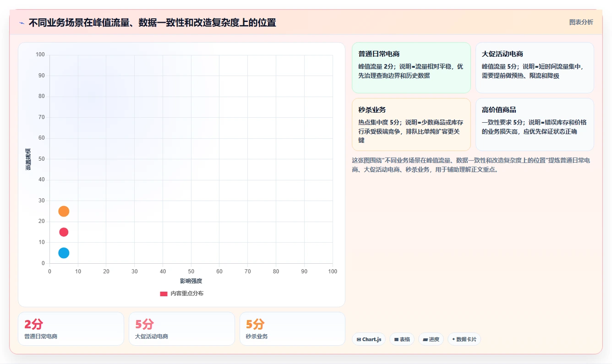
Task: Select the red bubble on the chart
Action: [x=64, y=232]
